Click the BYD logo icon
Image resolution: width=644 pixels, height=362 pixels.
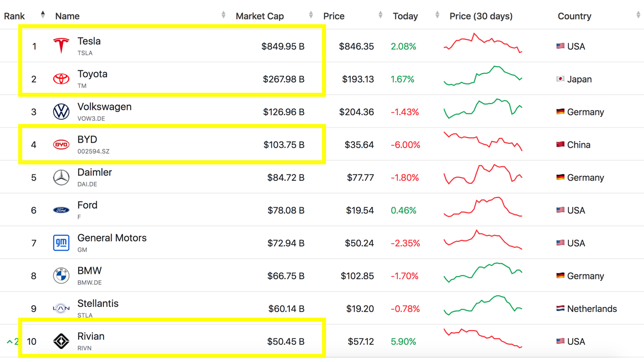(61, 145)
